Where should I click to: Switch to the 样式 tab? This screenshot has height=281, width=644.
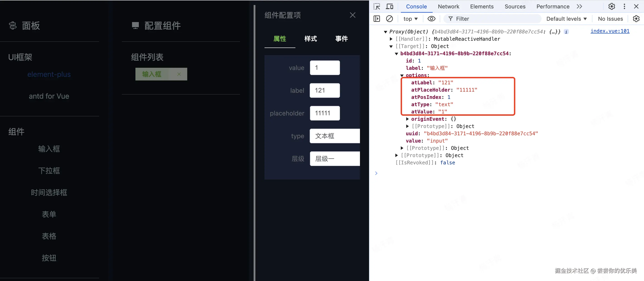pyautogui.click(x=310, y=39)
